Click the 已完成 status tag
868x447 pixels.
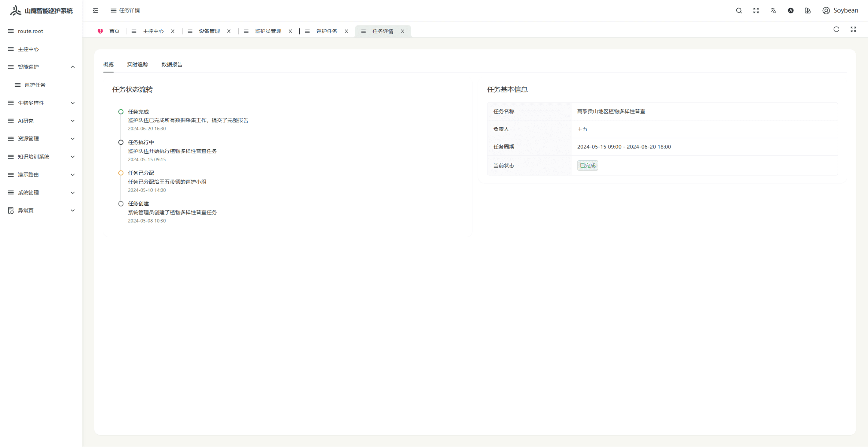[587, 165]
